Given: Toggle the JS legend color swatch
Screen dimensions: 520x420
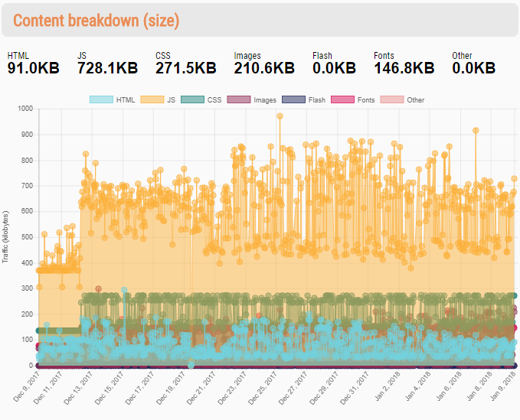Looking at the screenshot, I should click(x=152, y=99).
